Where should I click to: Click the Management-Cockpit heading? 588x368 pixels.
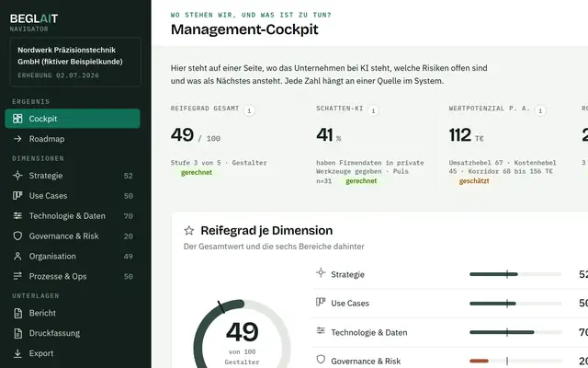coord(244,29)
